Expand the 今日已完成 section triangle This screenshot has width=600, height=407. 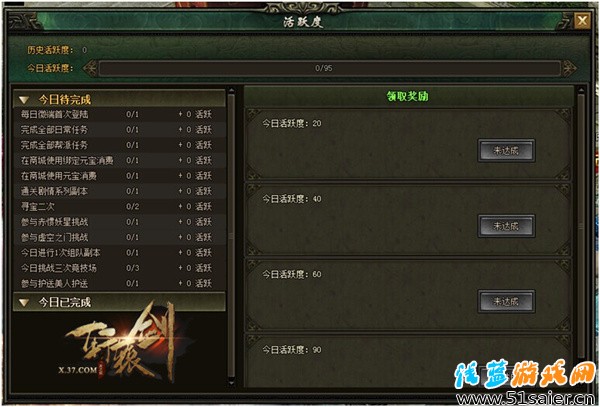(24, 303)
